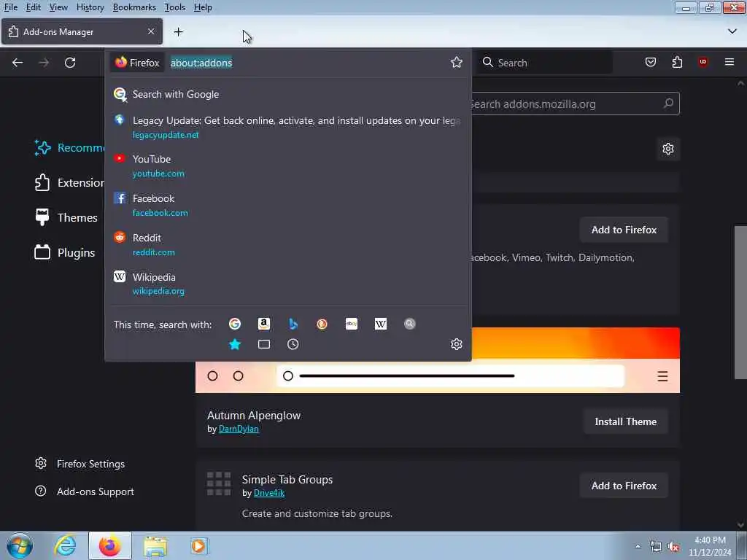Click the toolbar Search box
The width and height of the screenshot is (747, 560).
[x=544, y=63]
